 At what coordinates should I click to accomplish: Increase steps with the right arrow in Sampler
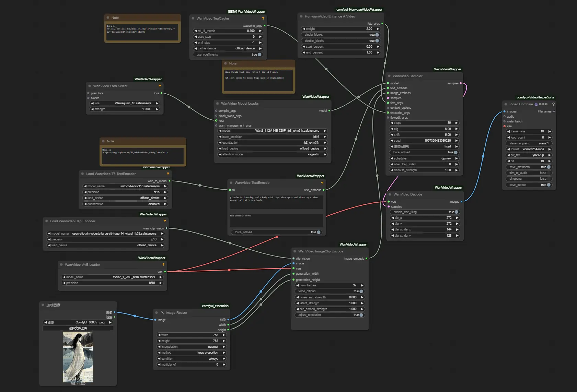[457, 123]
